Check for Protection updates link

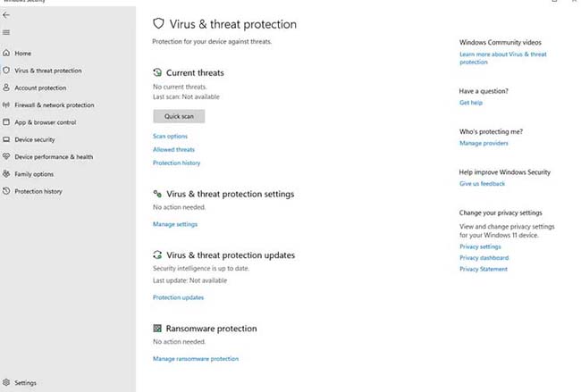(178, 297)
